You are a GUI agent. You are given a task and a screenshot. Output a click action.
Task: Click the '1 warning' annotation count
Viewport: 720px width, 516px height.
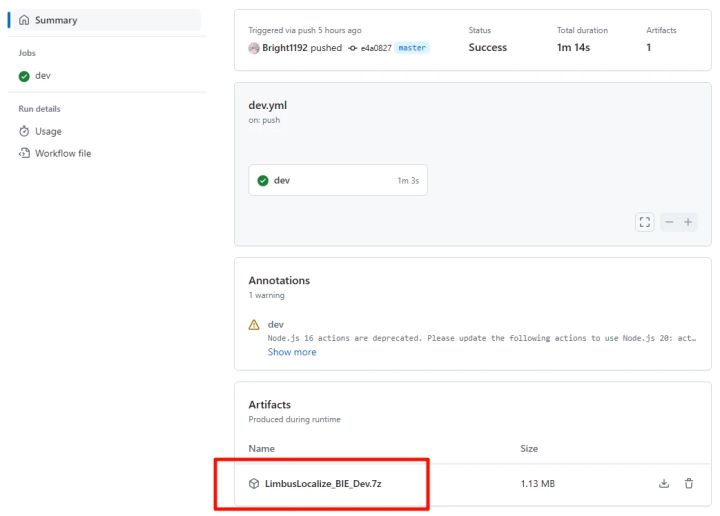click(x=267, y=295)
